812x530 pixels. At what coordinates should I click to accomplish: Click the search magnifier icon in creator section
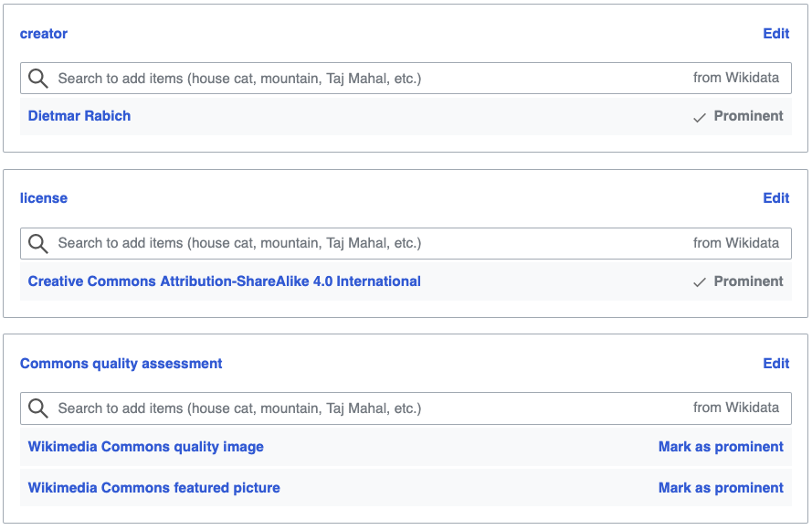tap(38, 79)
